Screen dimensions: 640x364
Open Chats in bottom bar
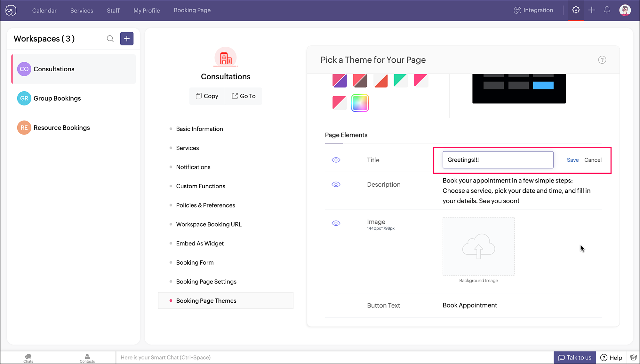[x=28, y=358]
